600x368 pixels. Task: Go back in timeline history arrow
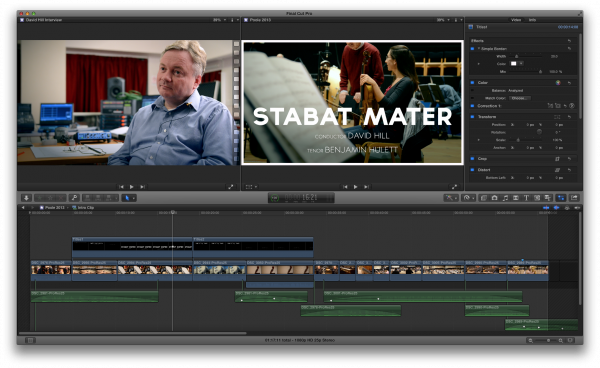23,207
